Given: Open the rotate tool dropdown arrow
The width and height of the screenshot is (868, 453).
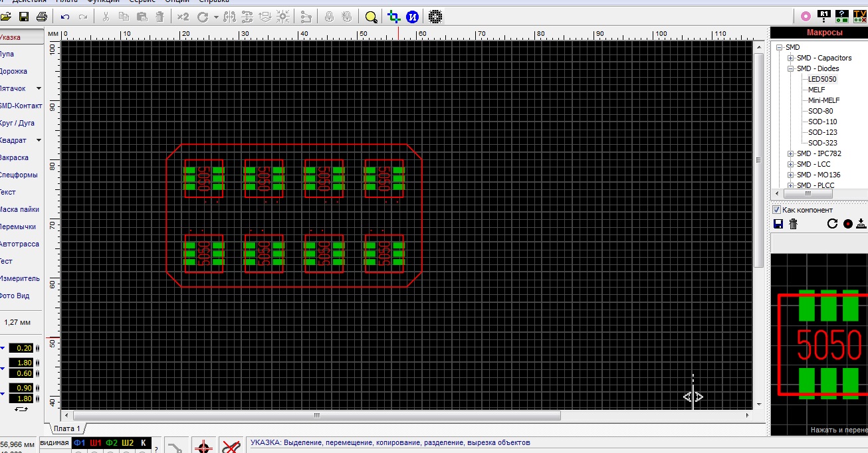Looking at the screenshot, I should (216, 17).
